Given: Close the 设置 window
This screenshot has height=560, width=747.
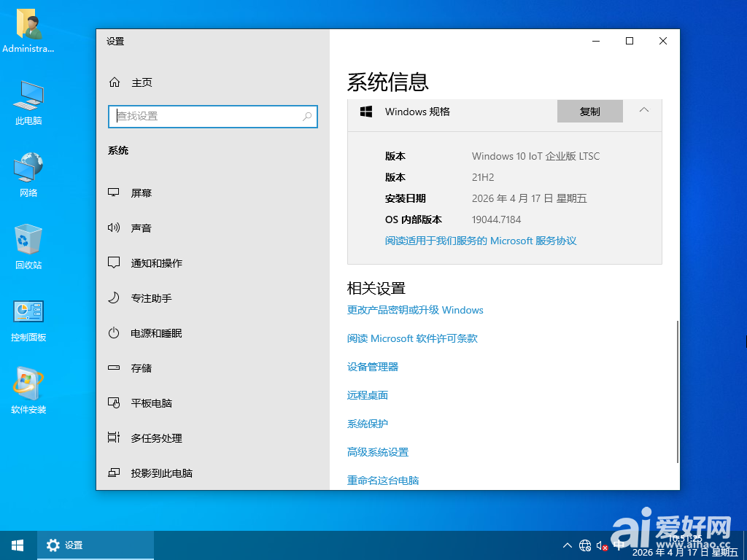Looking at the screenshot, I should coord(662,41).
